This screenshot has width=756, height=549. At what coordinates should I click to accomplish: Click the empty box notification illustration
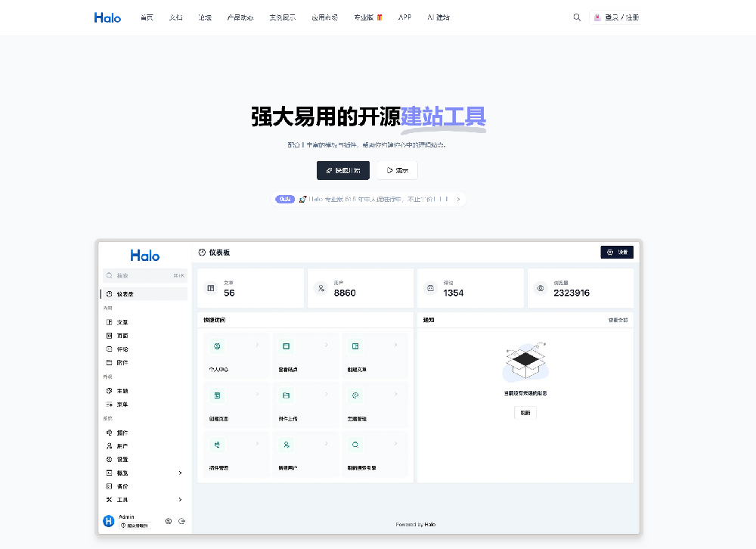525,361
